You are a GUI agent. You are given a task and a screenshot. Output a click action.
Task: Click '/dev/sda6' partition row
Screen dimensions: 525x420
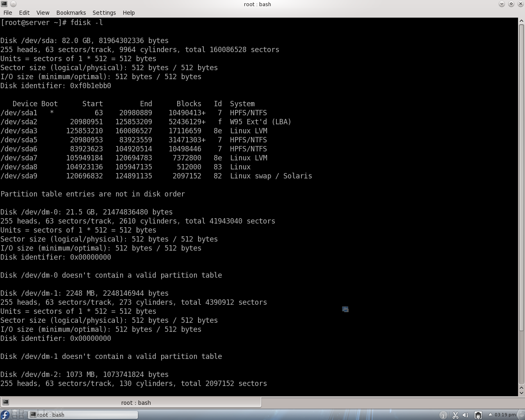[134, 149]
